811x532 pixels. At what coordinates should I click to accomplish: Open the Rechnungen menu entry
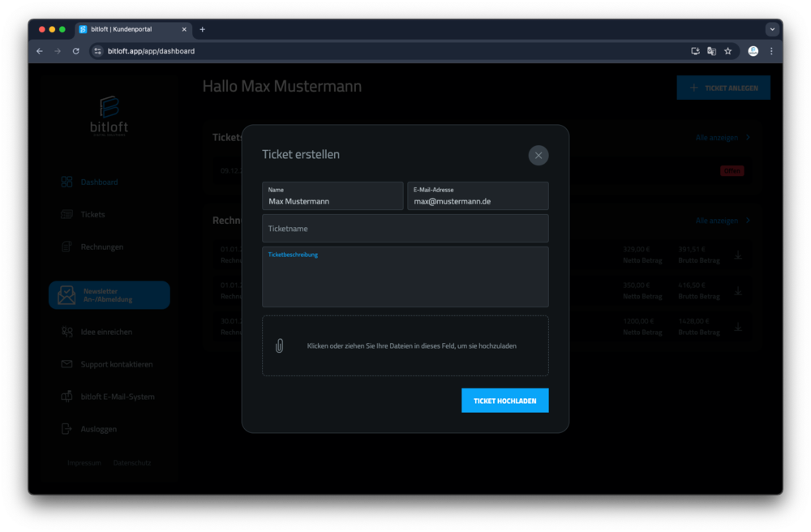coord(102,247)
